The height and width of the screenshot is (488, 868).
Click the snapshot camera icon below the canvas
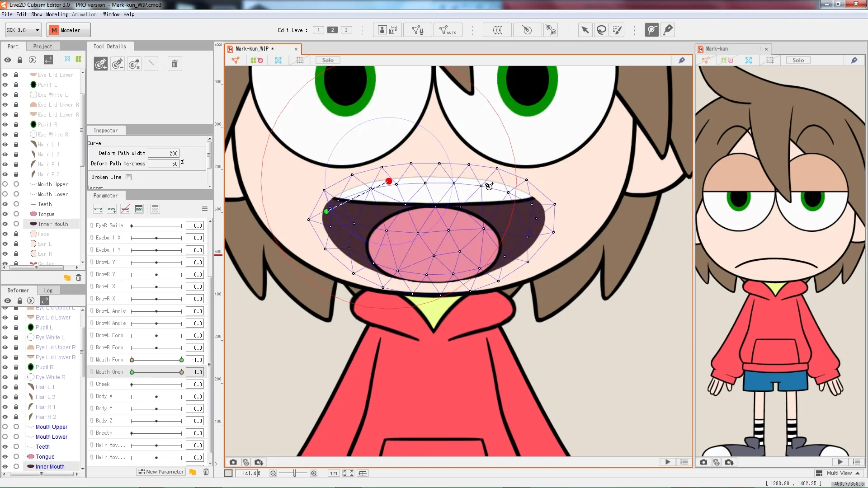pyautogui.click(x=233, y=462)
